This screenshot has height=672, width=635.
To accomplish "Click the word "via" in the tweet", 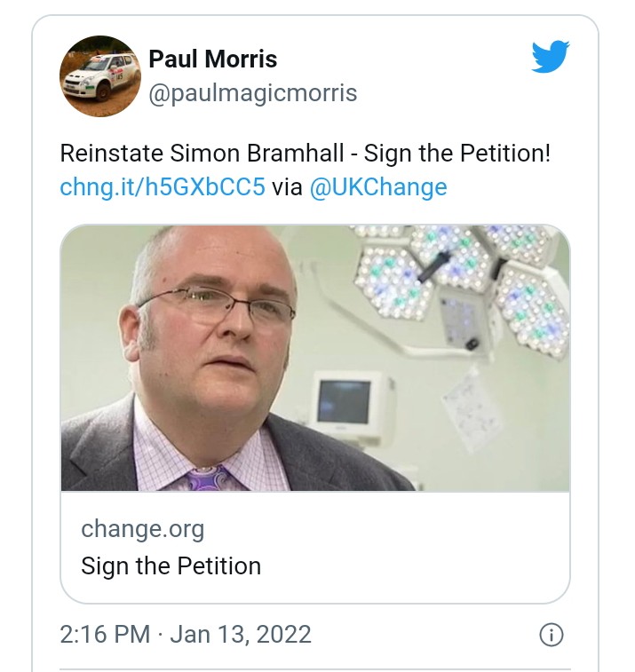I will point(287,187).
